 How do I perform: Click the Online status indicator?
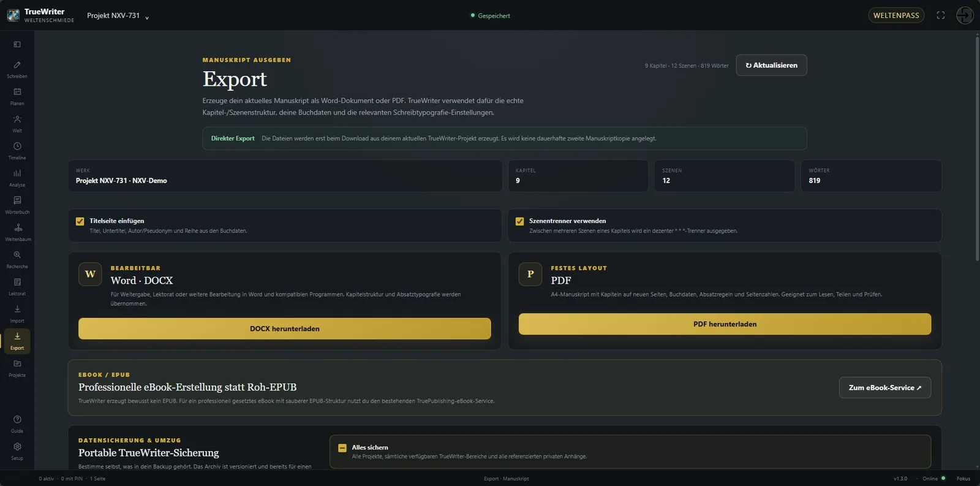[x=934, y=479]
